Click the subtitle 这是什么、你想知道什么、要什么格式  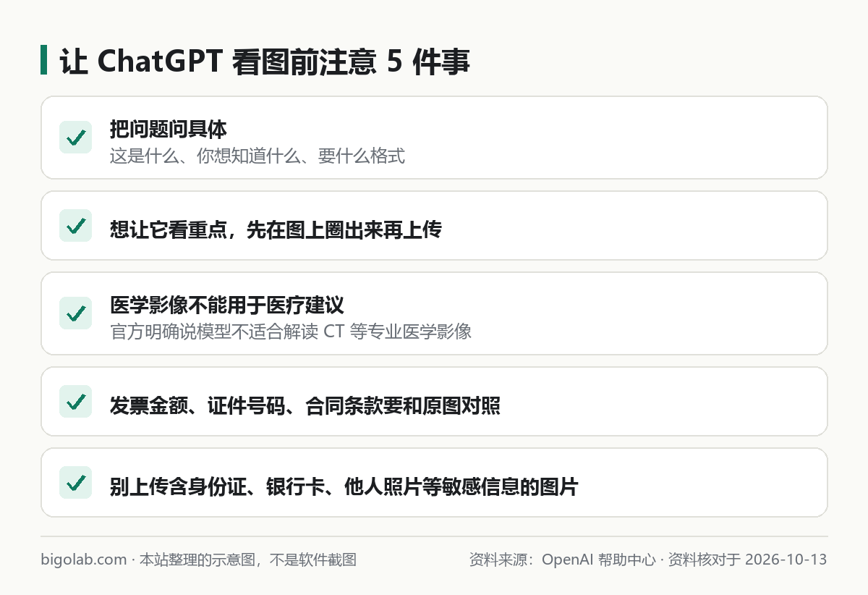coord(258,156)
